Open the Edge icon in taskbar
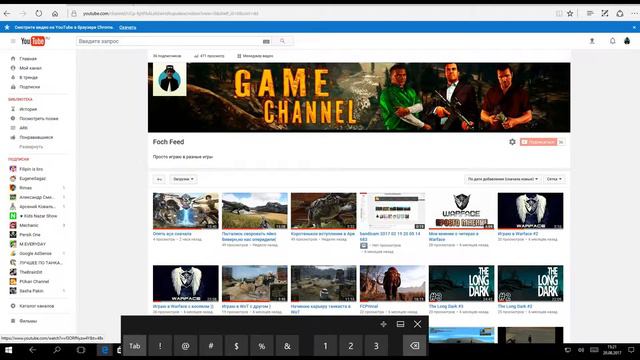The width and height of the screenshot is (640, 360). [x=105, y=350]
